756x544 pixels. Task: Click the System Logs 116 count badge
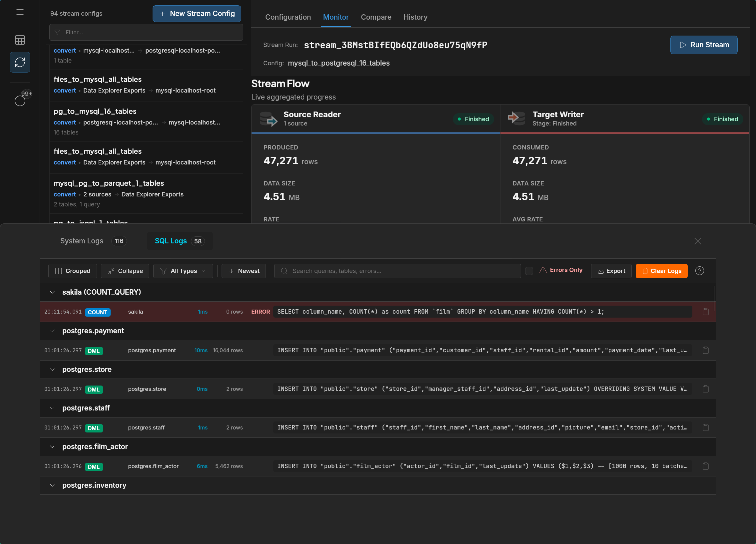point(119,241)
